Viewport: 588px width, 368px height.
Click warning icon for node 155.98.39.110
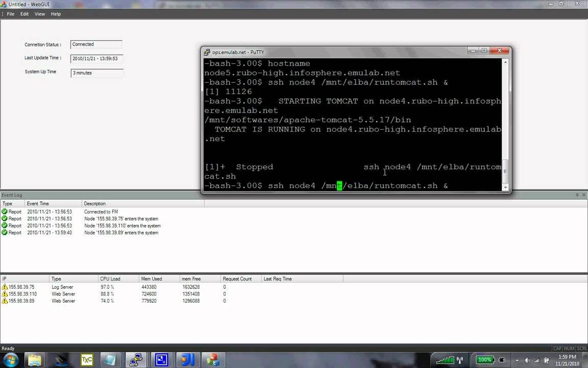[5, 294]
